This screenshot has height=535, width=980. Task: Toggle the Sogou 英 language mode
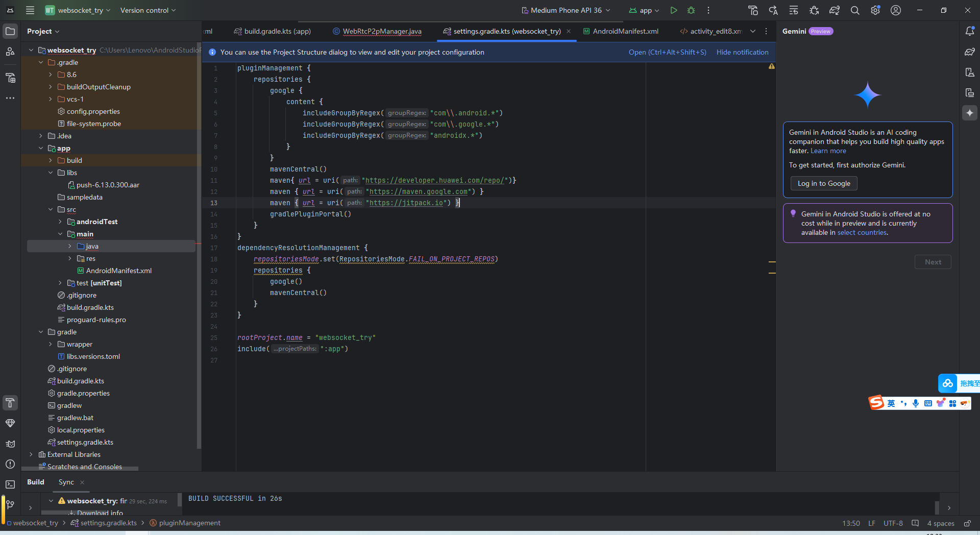tap(891, 403)
